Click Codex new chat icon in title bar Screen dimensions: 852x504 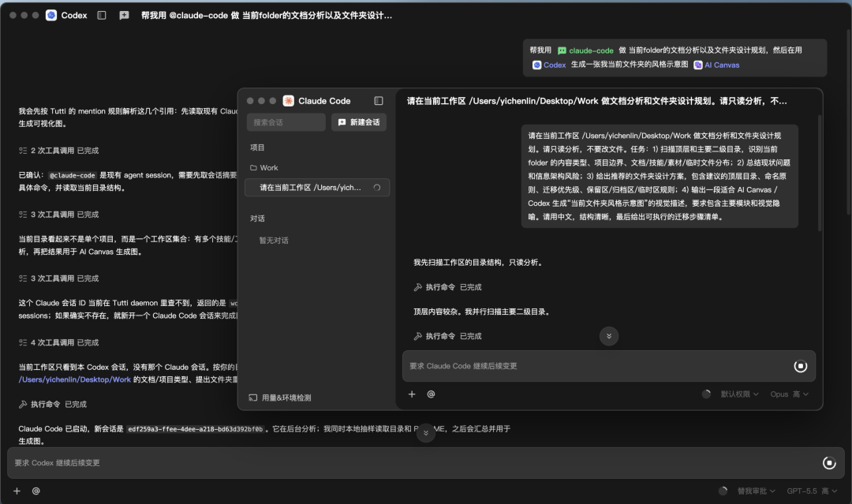click(x=124, y=15)
